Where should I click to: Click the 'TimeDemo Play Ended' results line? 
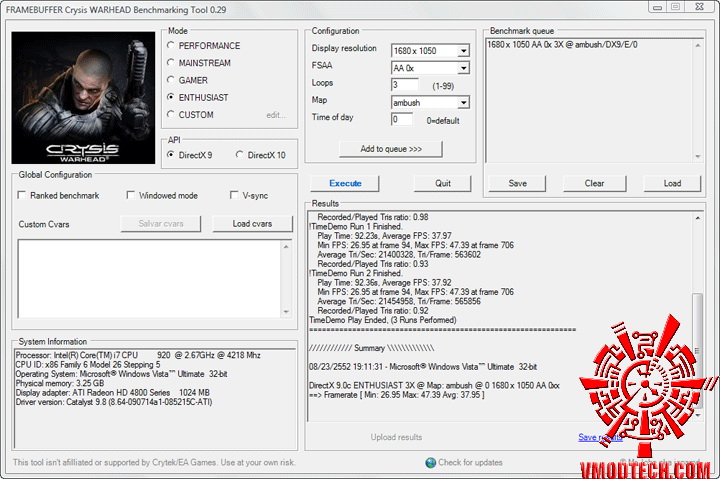(x=383, y=320)
